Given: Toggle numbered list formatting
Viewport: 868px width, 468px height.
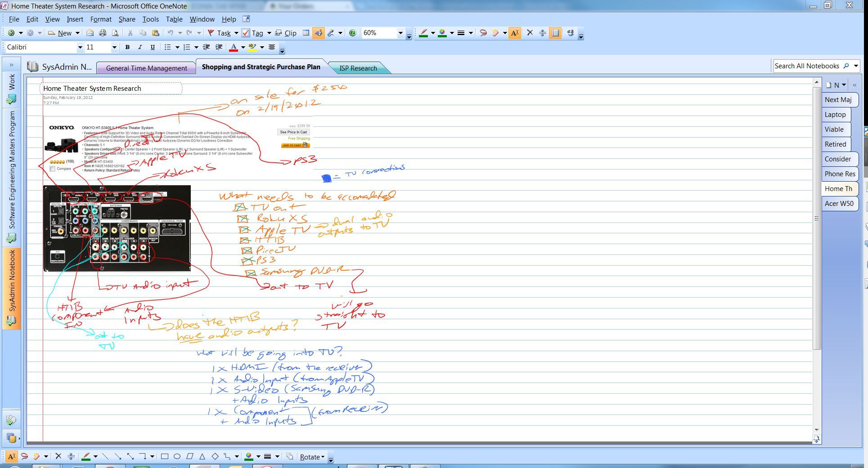Looking at the screenshot, I should pos(187,47).
